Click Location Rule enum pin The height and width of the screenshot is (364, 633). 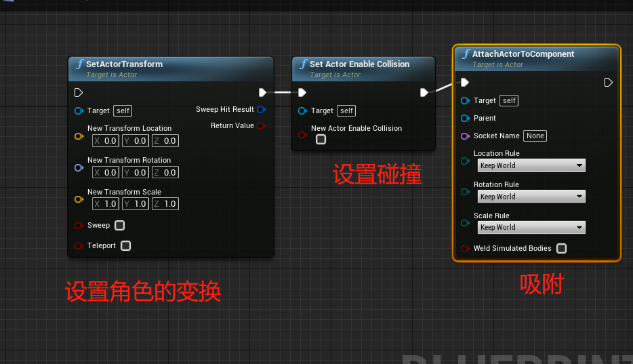tap(465, 161)
